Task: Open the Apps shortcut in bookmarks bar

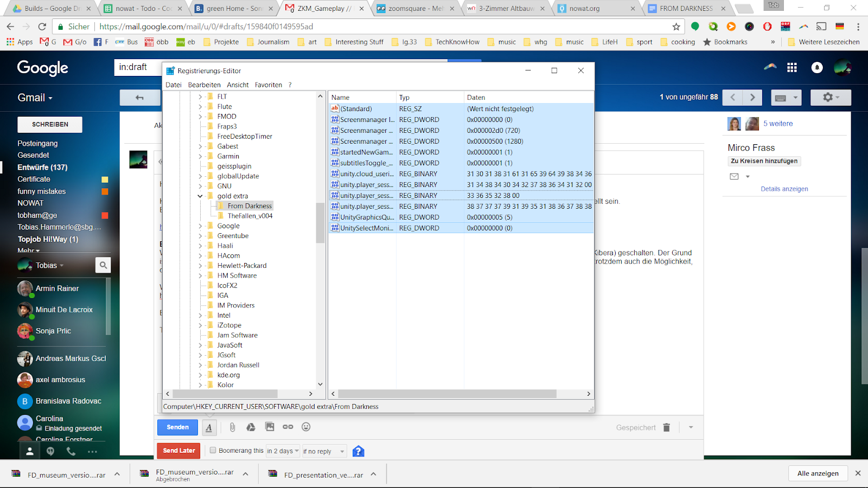Action: coord(20,42)
